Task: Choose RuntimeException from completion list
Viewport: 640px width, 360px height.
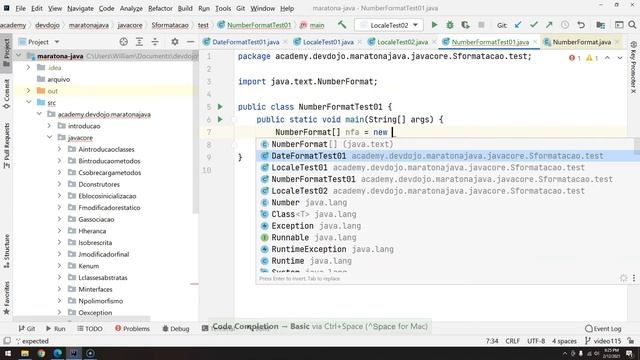Action: point(445,249)
